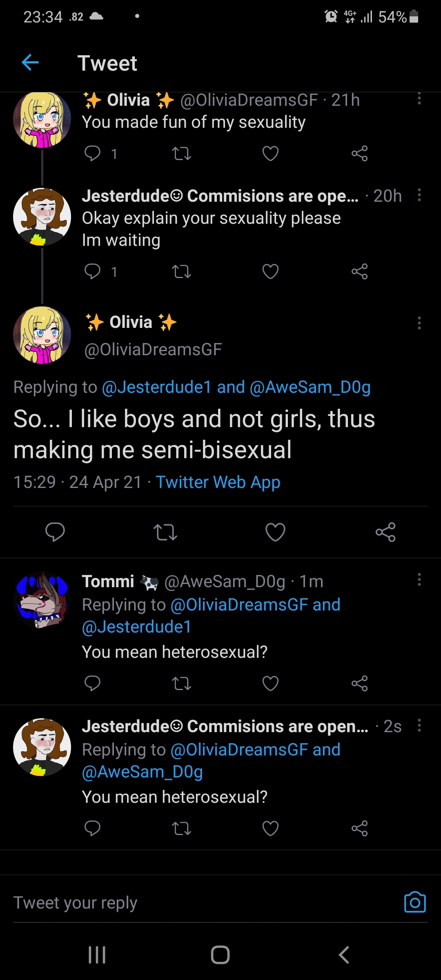Tap the "Tweet your reply" field
Image resolution: width=441 pixels, height=980 pixels.
(196, 902)
